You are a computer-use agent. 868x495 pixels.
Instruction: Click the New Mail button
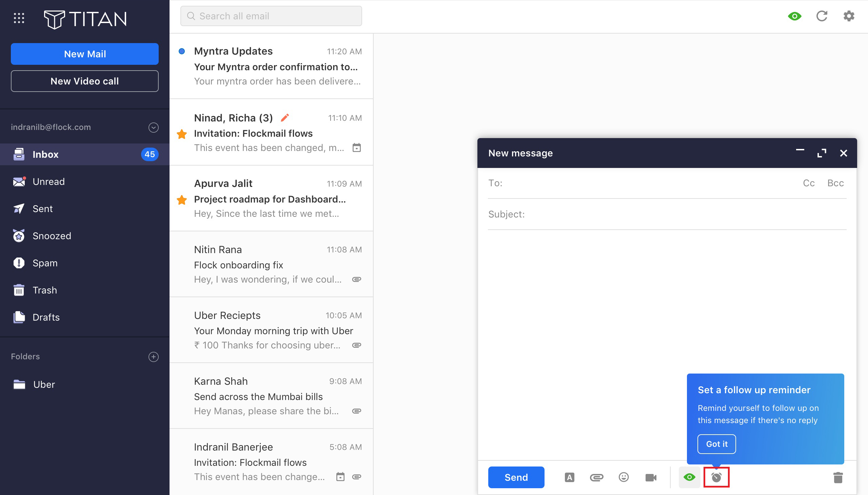[x=85, y=54]
